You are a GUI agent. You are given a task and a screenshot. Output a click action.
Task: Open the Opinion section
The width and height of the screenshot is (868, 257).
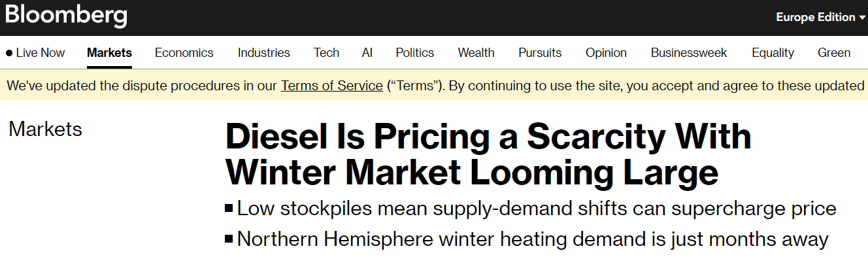pyautogui.click(x=606, y=53)
